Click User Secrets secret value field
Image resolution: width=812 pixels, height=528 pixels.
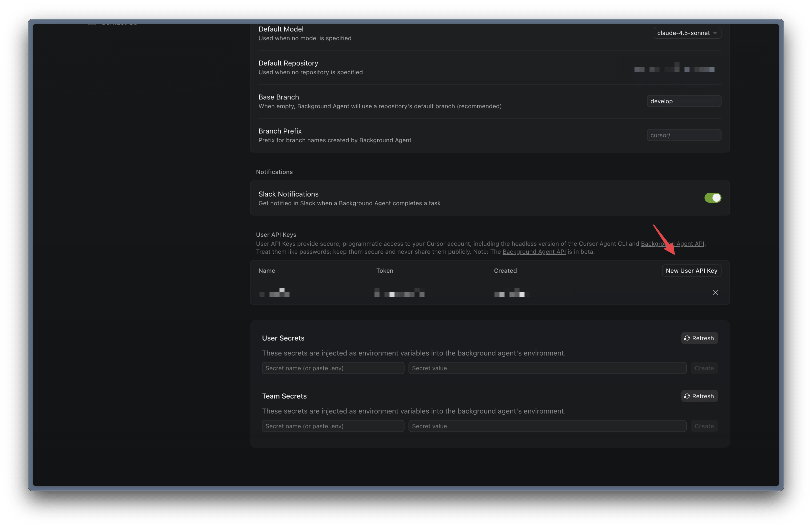tap(547, 368)
